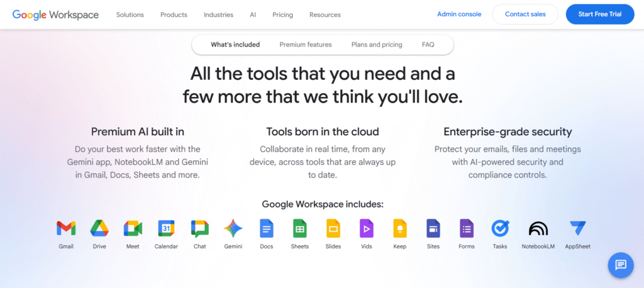Open the chat support bubble

(620, 265)
